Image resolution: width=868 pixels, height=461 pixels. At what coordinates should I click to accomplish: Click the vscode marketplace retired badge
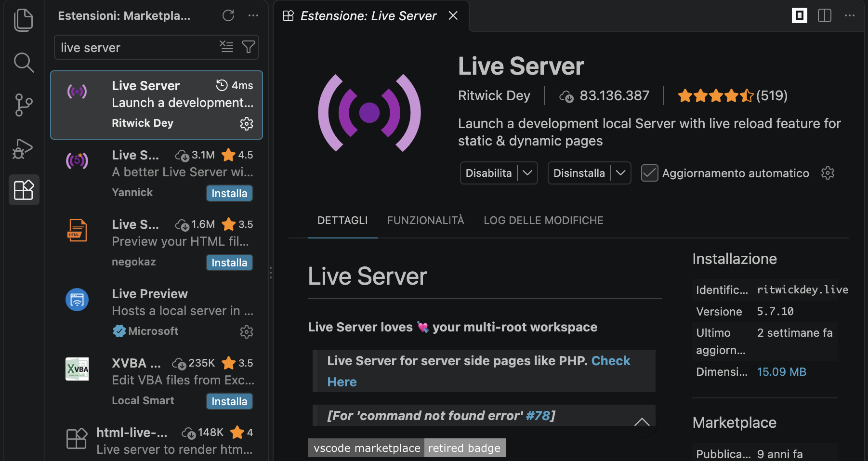coord(407,448)
